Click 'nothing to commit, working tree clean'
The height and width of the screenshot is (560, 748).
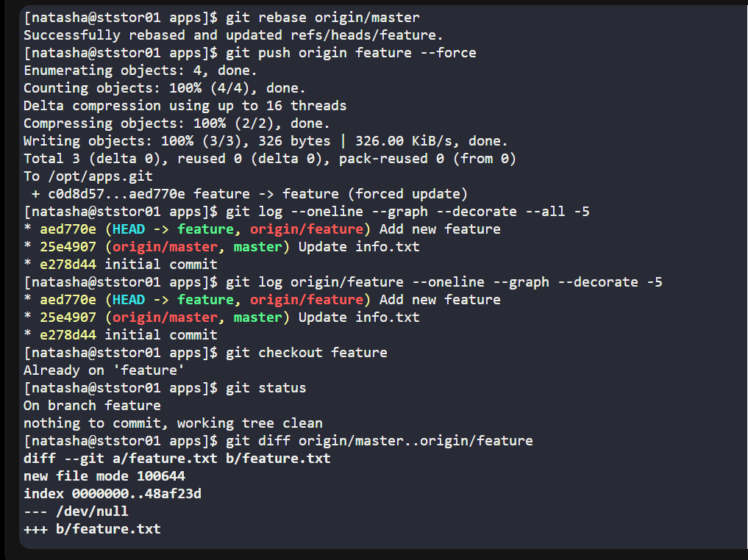click(x=173, y=423)
